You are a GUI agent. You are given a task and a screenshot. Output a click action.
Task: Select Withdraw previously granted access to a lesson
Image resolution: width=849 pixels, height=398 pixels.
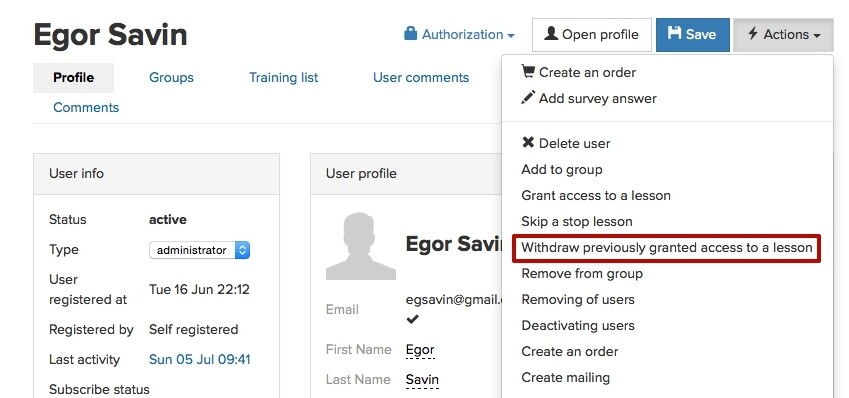click(x=667, y=248)
